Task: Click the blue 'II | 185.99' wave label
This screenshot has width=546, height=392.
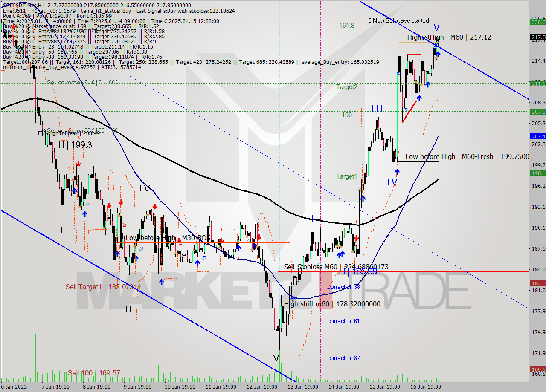Action: coord(357,271)
